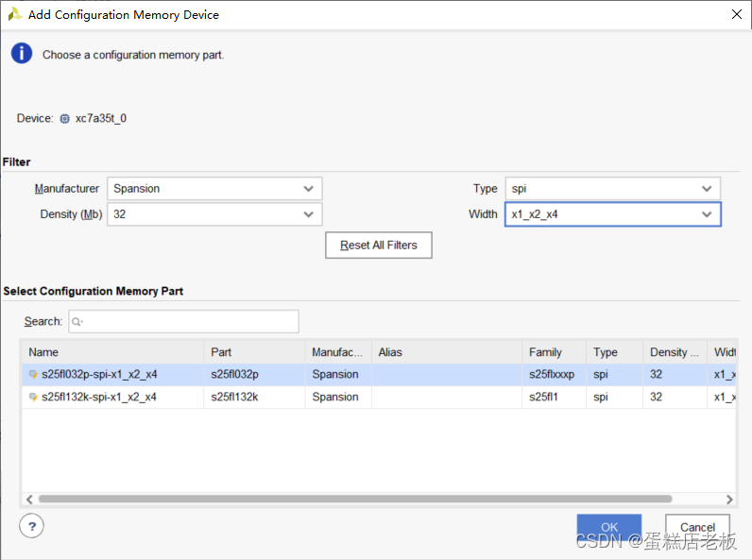Sort by the Family column header
The width and height of the screenshot is (752, 560).
(x=554, y=352)
